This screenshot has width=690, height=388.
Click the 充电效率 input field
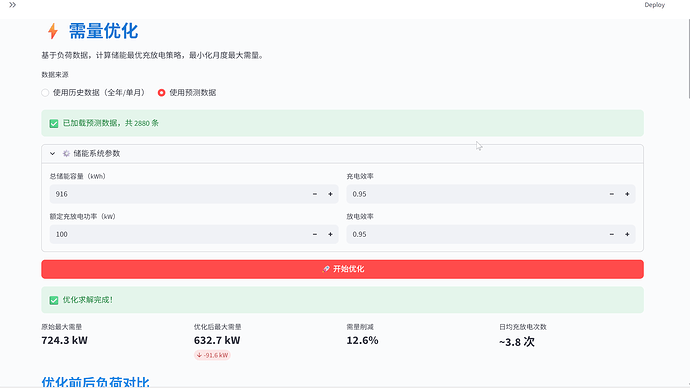point(475,194)
